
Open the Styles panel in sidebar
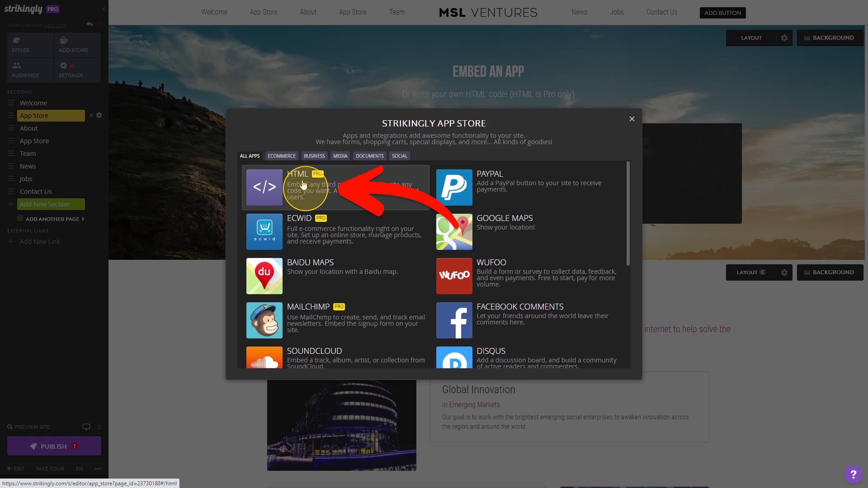[30, 45]
